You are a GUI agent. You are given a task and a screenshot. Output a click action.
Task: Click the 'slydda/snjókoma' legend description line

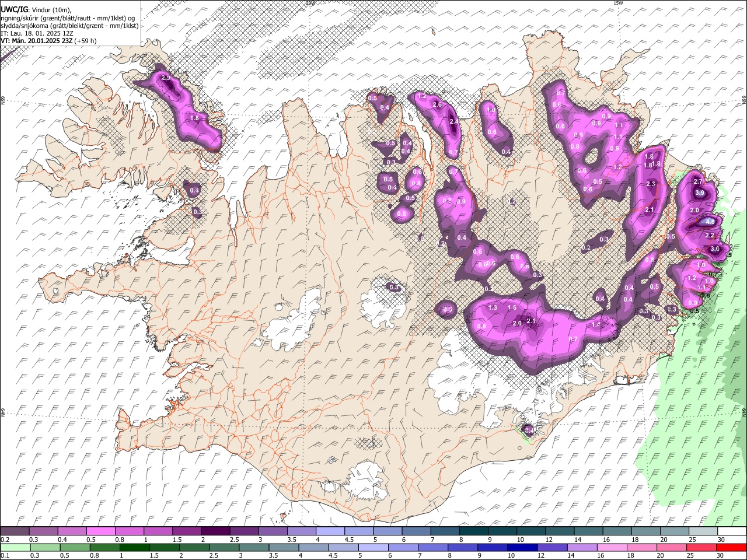click(69, 26)
